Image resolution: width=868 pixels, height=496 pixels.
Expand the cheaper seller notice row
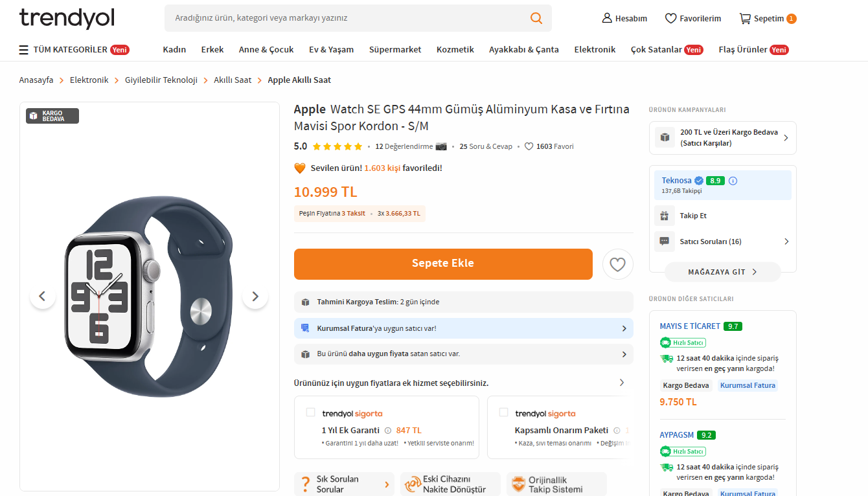point(624,354)
